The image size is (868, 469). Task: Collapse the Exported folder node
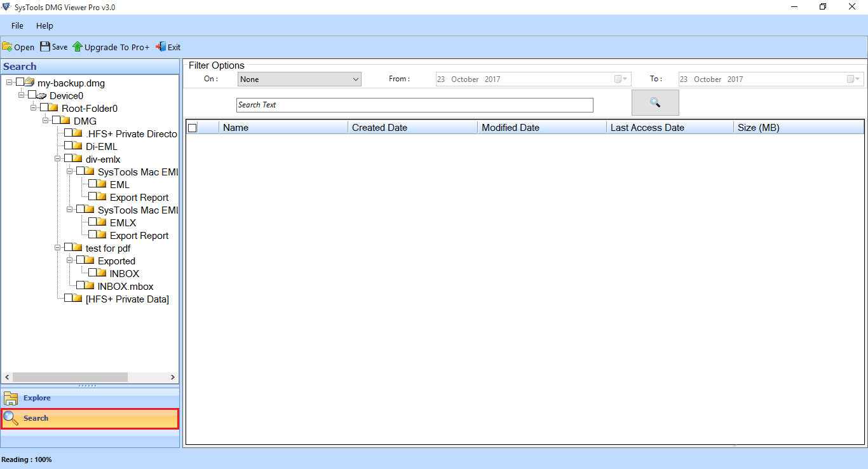[x=70, y=261]
